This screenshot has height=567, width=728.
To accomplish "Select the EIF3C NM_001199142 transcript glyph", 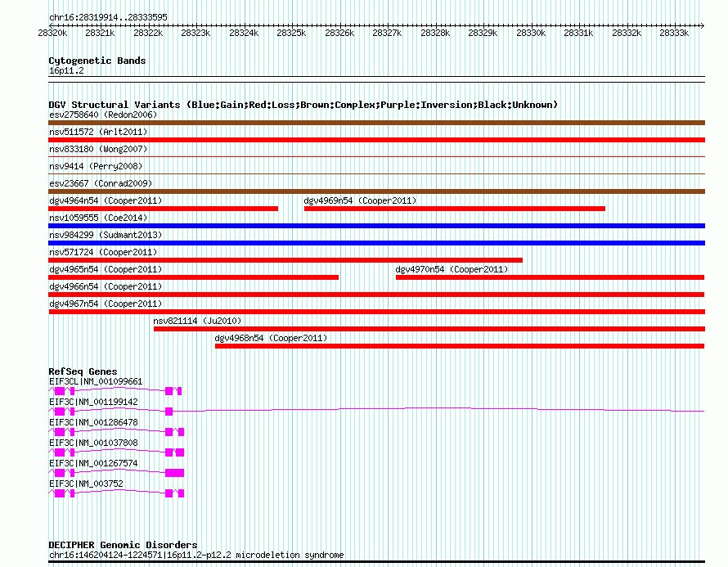I will tap(376, 411).
